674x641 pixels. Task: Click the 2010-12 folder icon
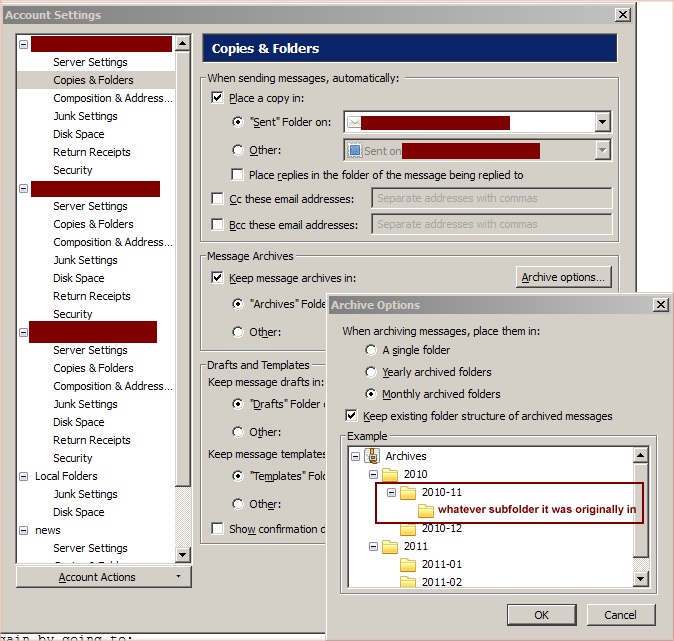click(408, 528)
